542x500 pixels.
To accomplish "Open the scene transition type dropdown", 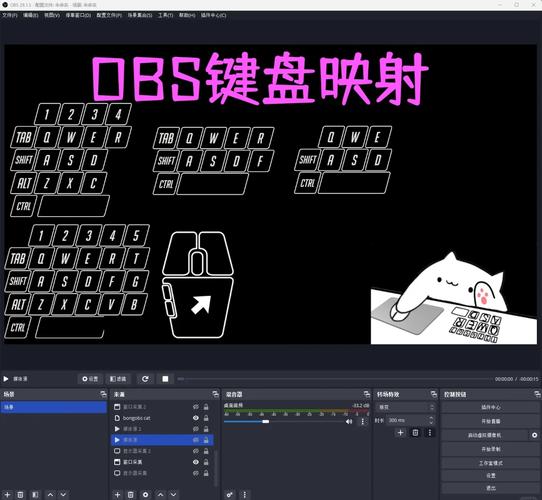I will pyautogui.click(x=405, y=407).
